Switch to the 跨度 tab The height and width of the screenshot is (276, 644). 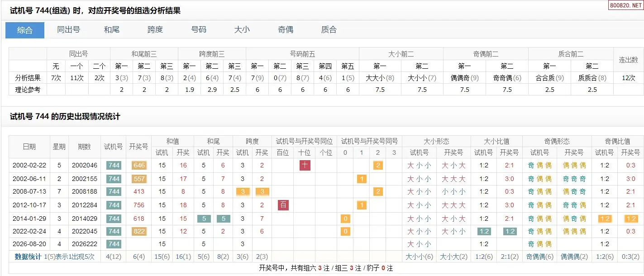(155, 30)
